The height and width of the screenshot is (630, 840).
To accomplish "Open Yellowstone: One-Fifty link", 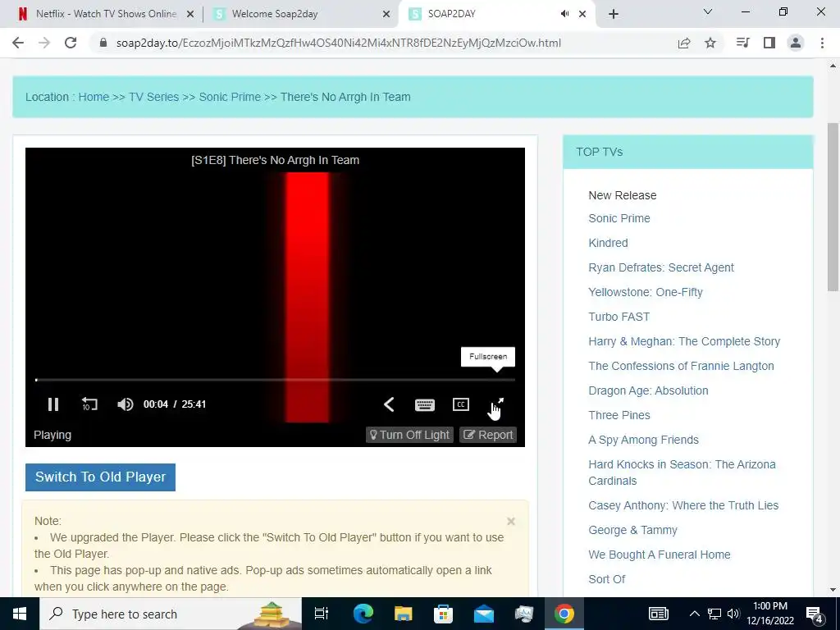I will 646,292.
